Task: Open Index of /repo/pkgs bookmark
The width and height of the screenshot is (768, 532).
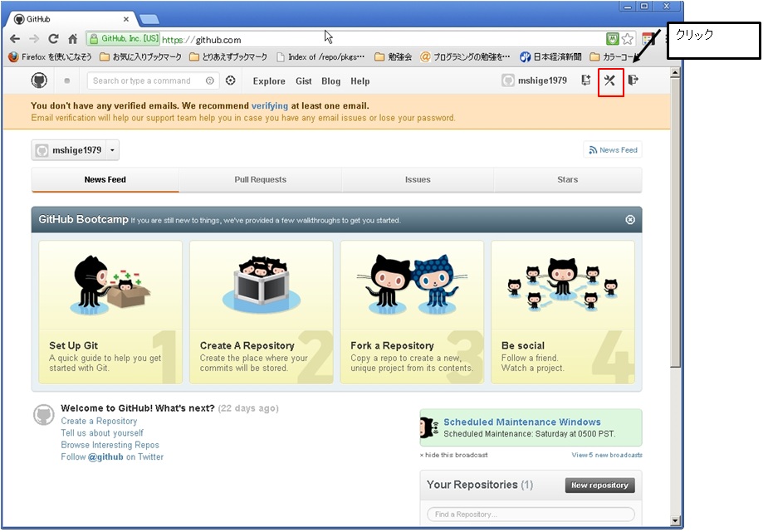Action: 320,56
